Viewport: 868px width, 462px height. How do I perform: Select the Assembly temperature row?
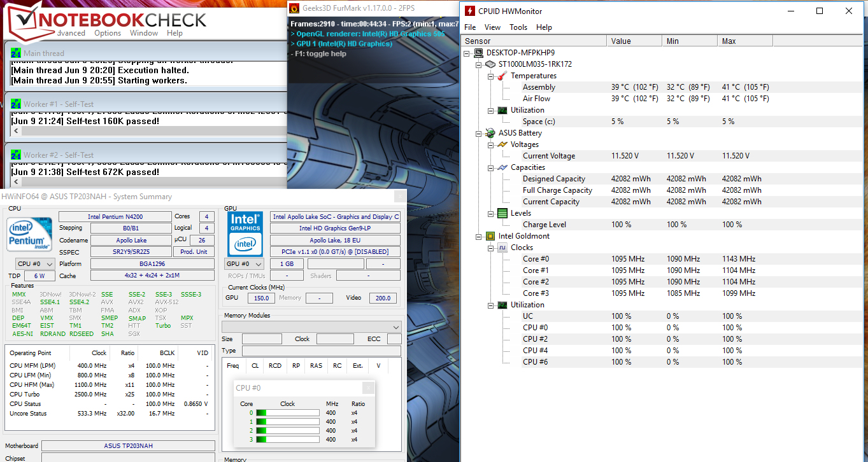pos(662,87)
